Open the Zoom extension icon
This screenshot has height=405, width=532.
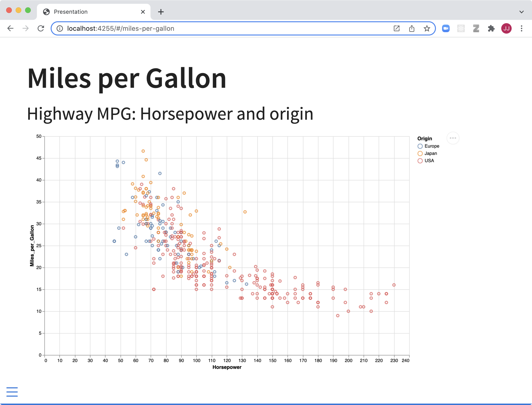point(446,28)
